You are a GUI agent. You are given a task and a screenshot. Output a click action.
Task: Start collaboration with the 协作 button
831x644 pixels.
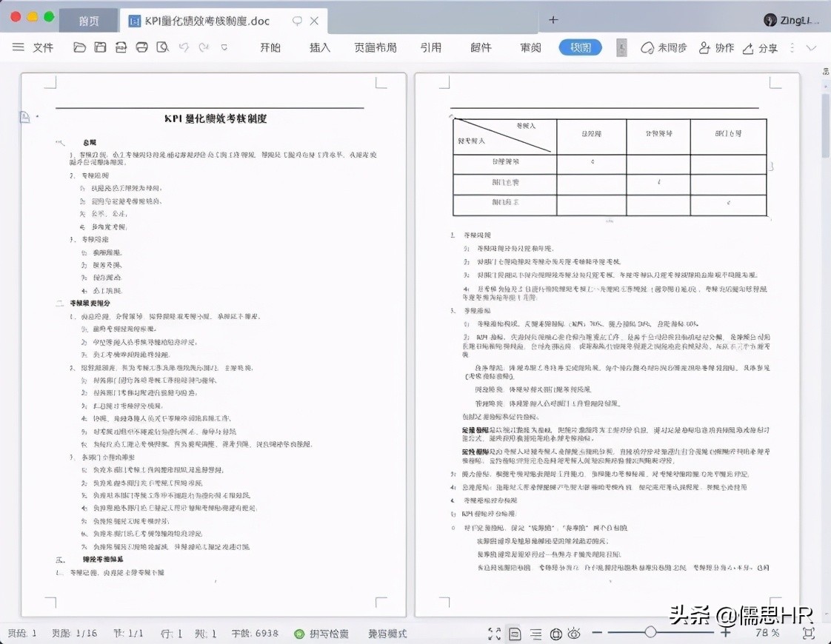(717, 47)
